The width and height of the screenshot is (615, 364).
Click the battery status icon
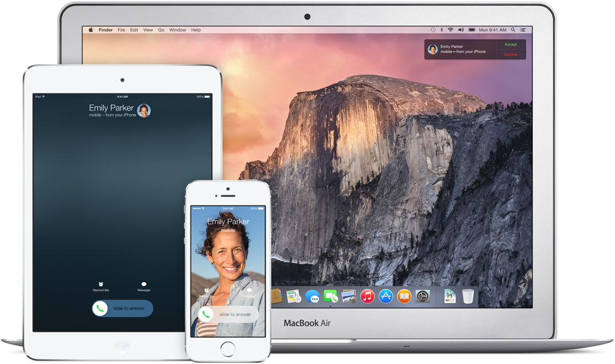coord(472,30)
